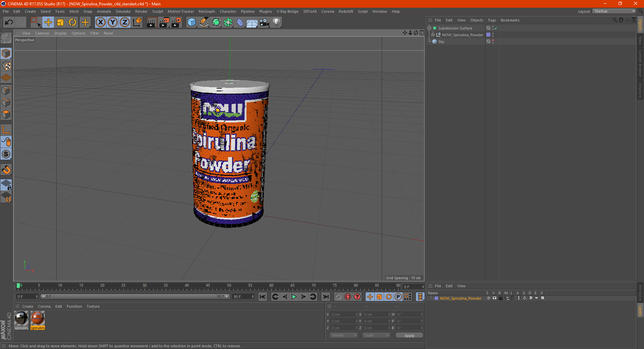Viewport: 644px width, 349px height.
Task: Click the Undo arrow icon
Action: (9, 22)
